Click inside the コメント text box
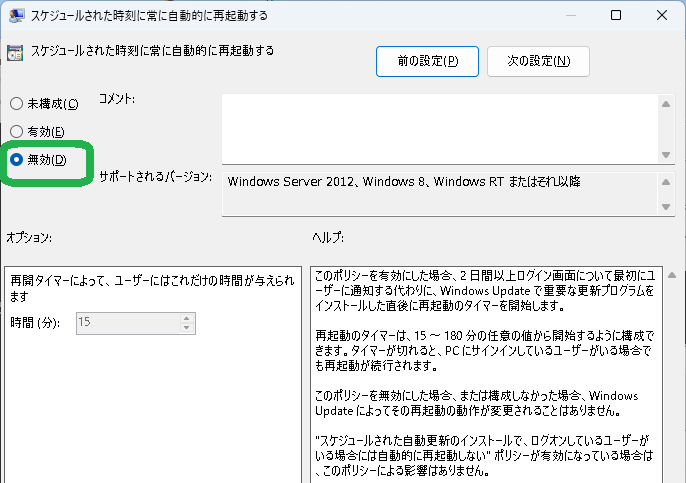686x483 pixels. coord(440,126)
